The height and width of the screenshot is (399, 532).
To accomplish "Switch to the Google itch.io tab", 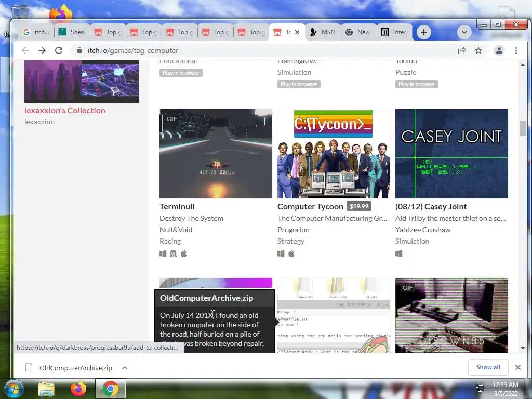I will pos(36,32).
